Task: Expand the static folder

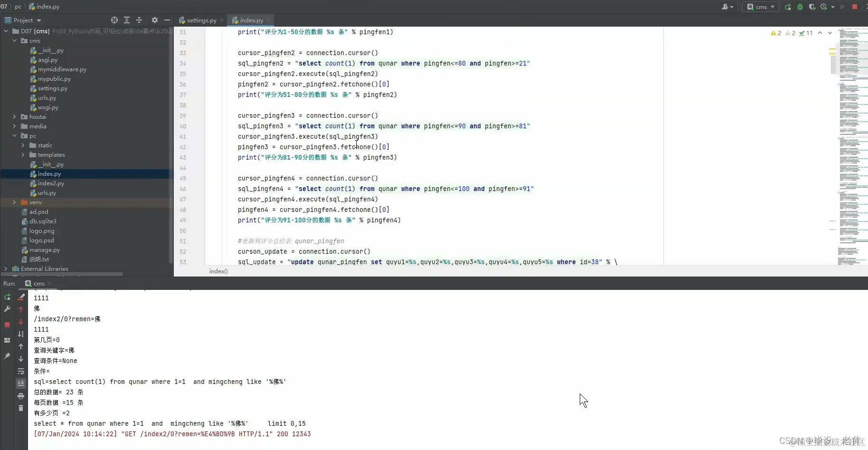Action: point(23,145)
